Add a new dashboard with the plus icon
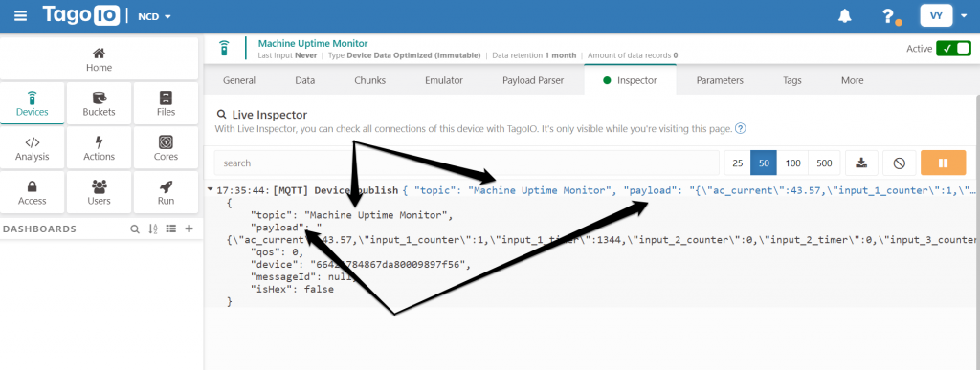Viewport: 980px width, 370px height. pos(189,229)
